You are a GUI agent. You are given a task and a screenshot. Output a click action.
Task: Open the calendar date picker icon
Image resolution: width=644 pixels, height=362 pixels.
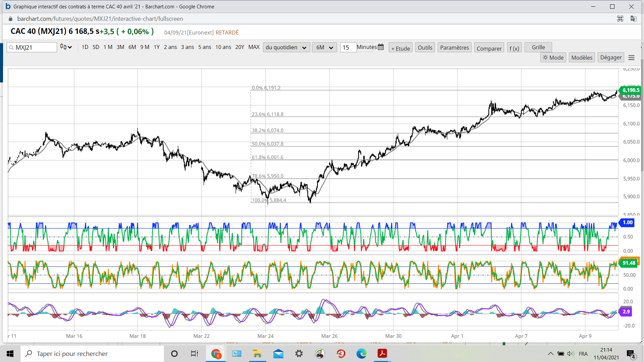pos(381,47)
